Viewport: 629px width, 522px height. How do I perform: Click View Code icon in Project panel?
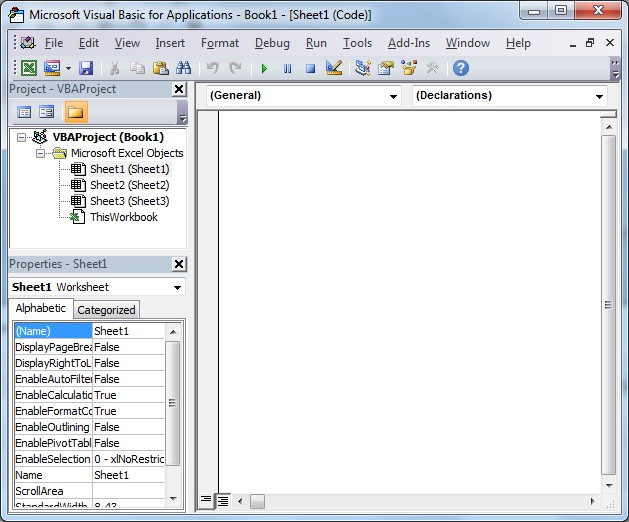click(x=24, y=112)
